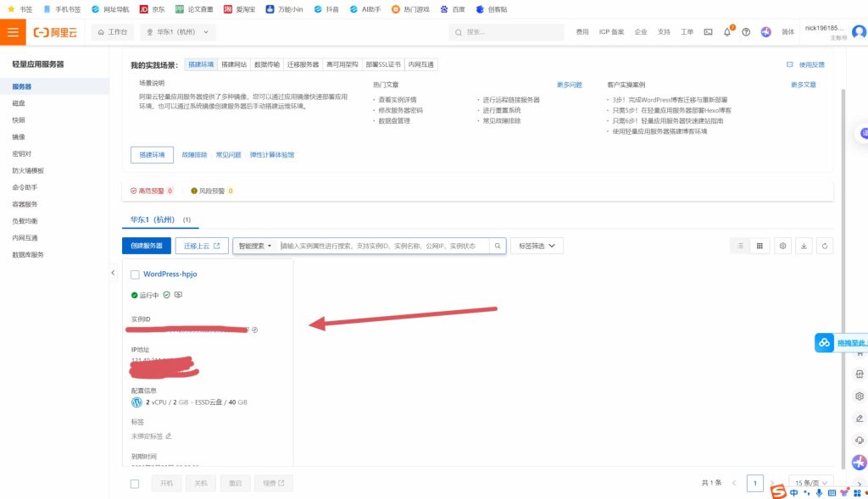Screen dimensions: 868x499
Task: Launch the Cloud Shell terminal icon
Action: (x=709, y=32)
